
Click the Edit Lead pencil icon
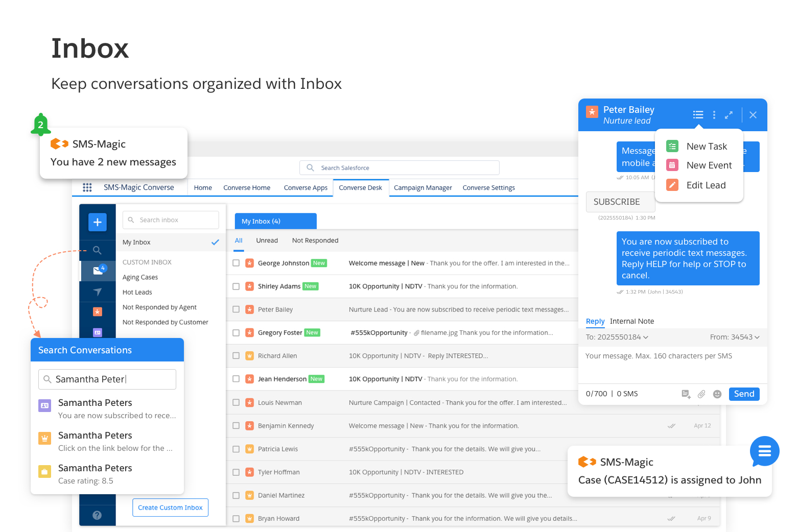[672, 185]
